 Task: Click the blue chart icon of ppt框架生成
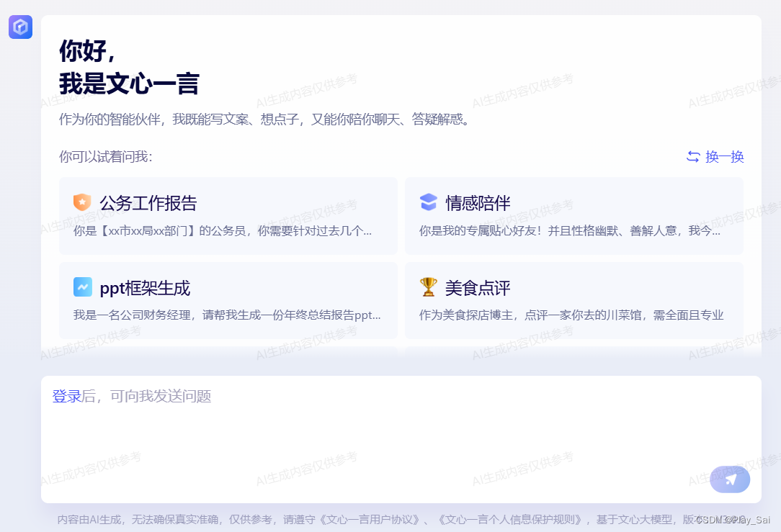83,287
